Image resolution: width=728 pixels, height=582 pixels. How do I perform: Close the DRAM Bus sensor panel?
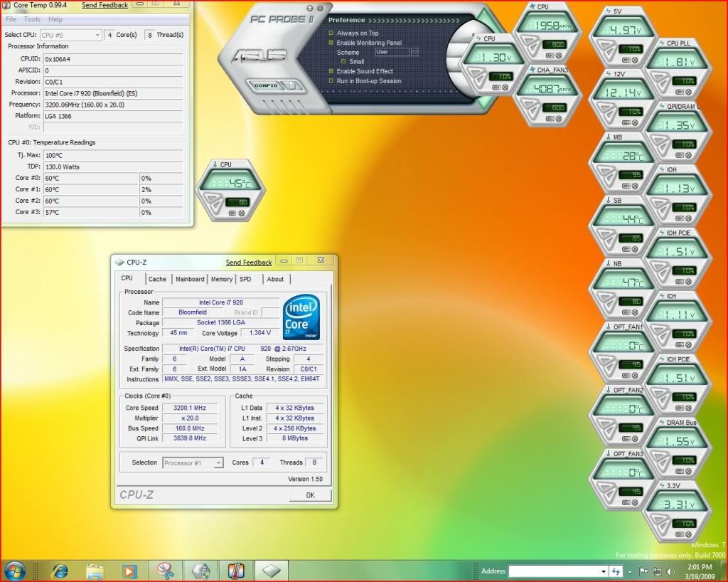pos(688,472)
